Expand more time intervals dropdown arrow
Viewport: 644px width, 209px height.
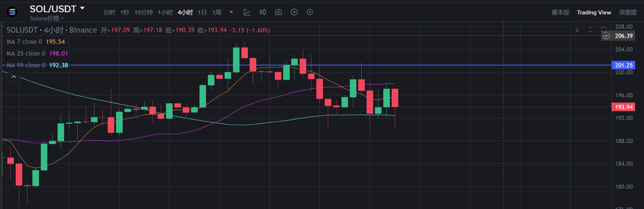[x=231, y=13]
